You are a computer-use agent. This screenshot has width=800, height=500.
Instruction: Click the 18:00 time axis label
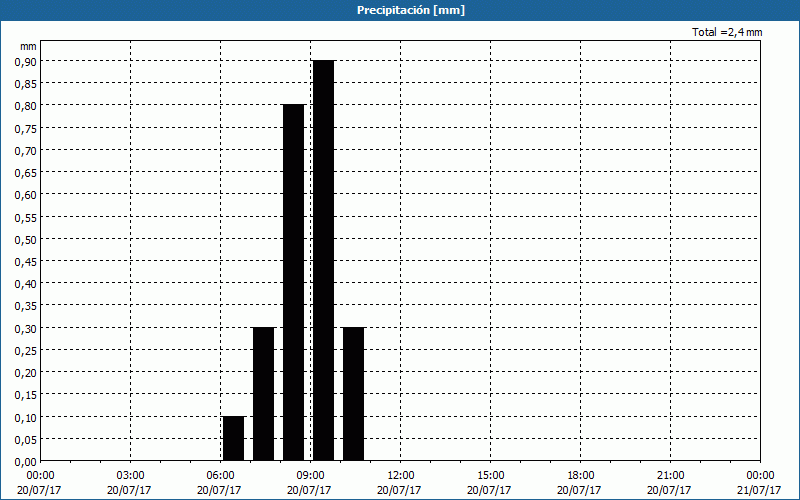[581, 476]
